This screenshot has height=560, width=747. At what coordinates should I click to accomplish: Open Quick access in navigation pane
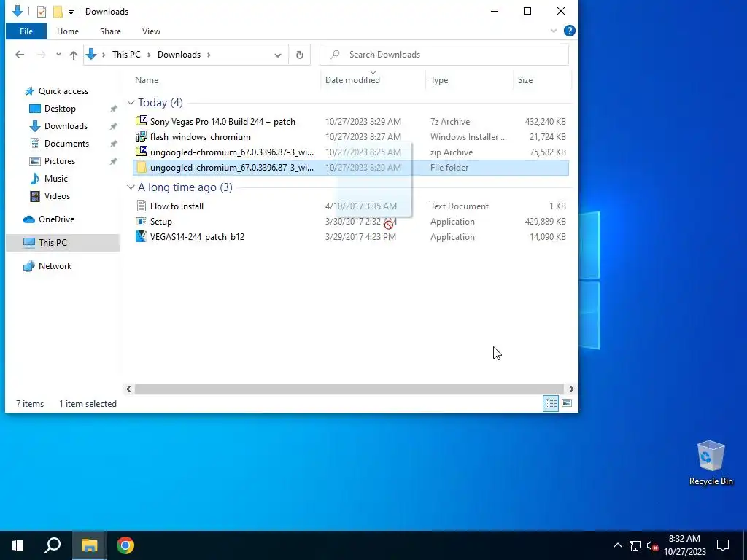tap(63, 91)
